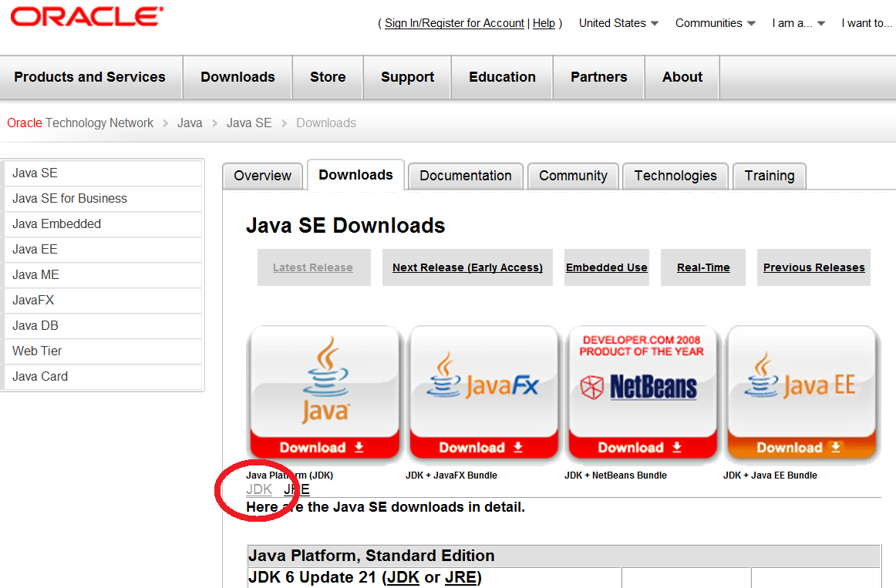Select Web Tier in the sidebar
Screen dimensions: 896x588
coord(103,351)
